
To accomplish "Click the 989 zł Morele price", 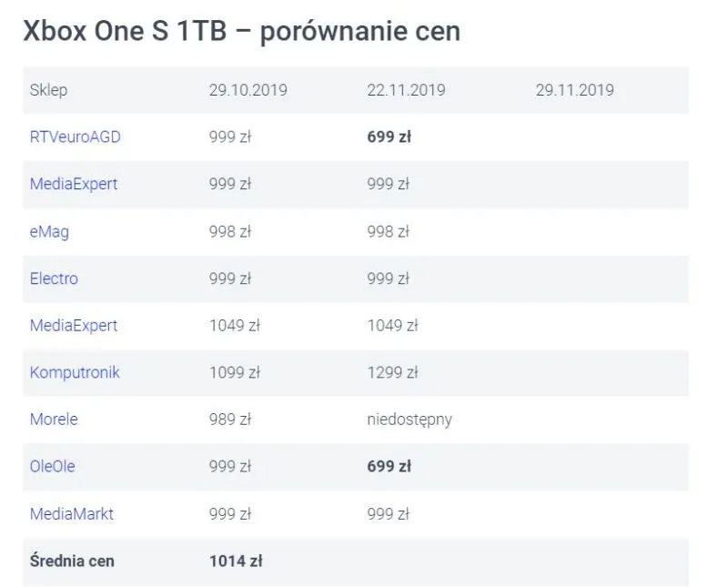I will point(230,420).
